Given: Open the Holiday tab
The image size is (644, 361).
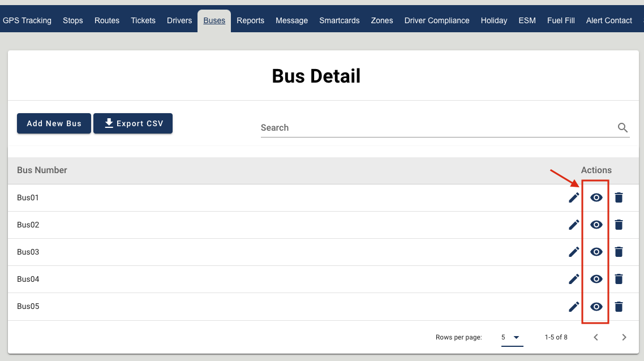Looking at the screenshot, I should tap(494, 20).
